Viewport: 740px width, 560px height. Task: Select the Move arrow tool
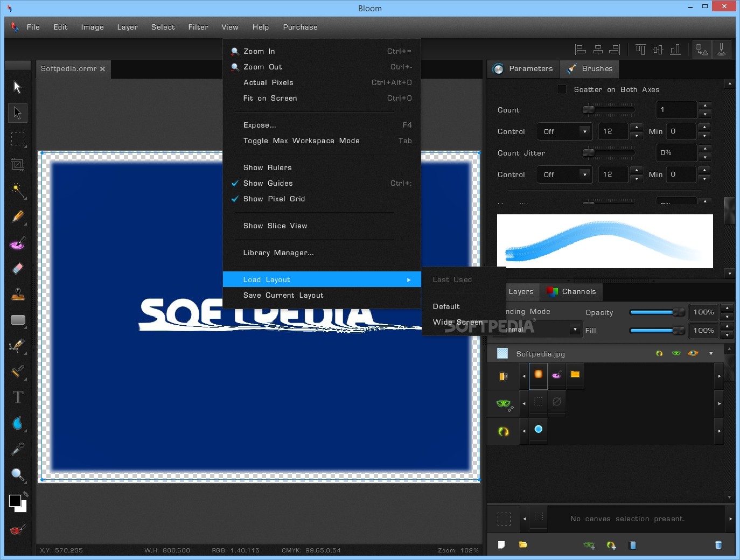[17, 87]
